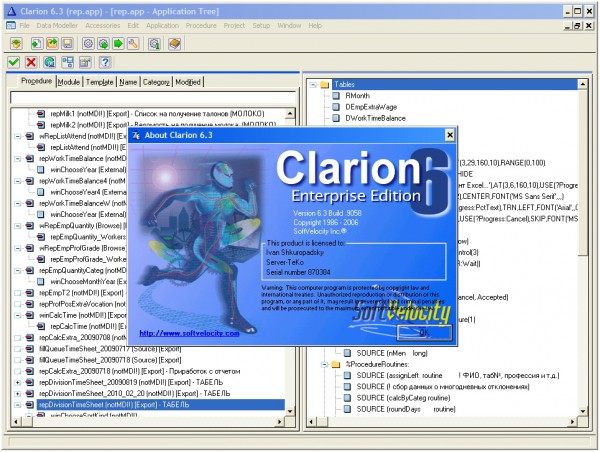Click the blue question mark help icon
The width and height of the screenshot is (600, 452).
pos(105,62)
